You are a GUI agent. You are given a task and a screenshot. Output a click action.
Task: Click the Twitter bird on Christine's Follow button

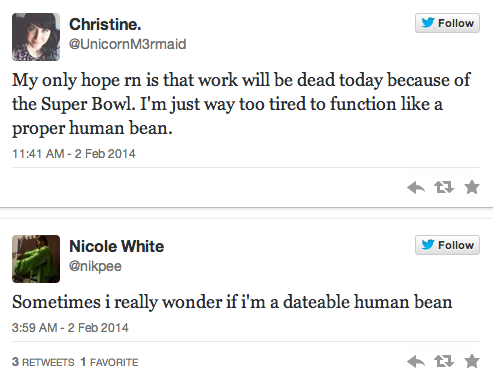(428, 23)
